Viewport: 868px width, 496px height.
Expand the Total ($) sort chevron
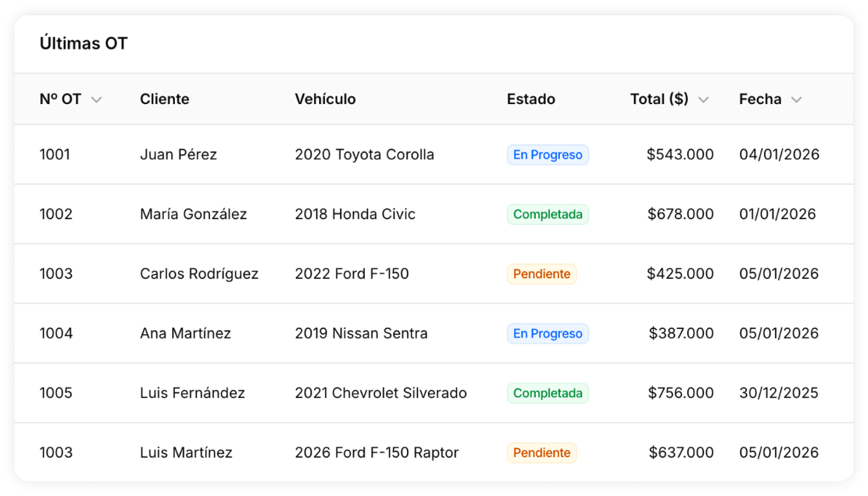[703, 100]
